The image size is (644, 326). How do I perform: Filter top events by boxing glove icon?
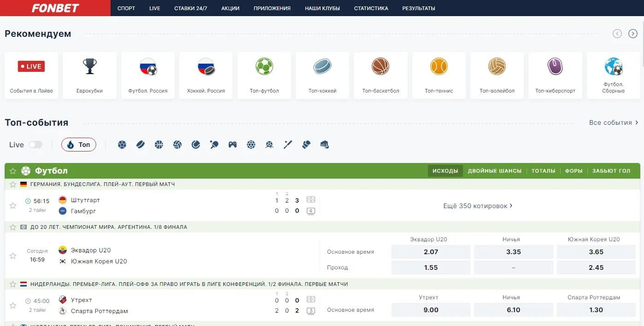click(x=306, y=145)
